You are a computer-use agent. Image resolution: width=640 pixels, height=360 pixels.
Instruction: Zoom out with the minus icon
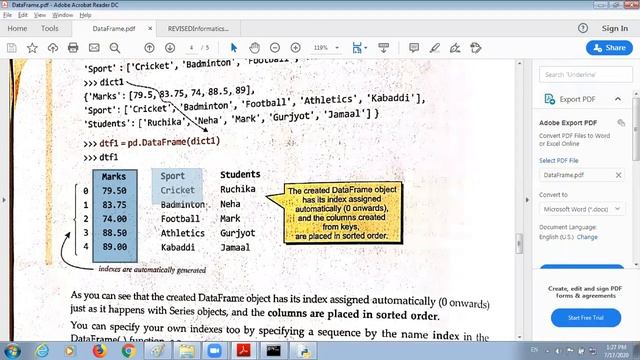pyautogui.click(x=275, y=48)
